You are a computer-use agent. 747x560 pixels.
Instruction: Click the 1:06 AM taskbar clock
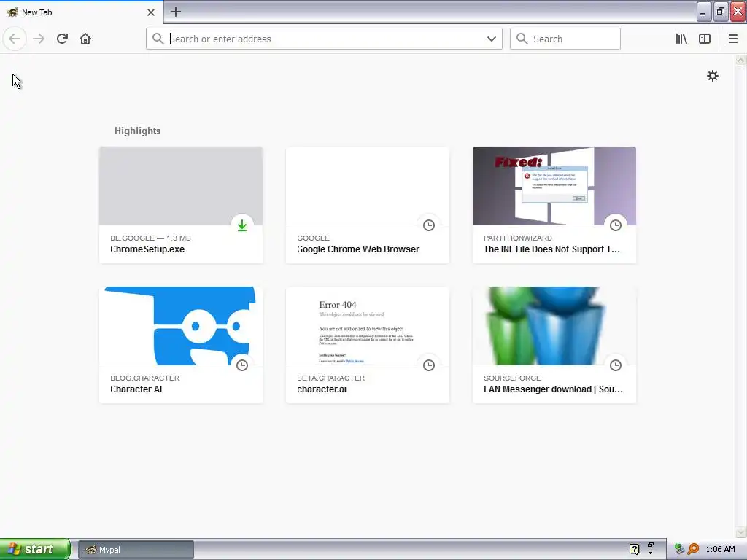(x=720, y=550)
